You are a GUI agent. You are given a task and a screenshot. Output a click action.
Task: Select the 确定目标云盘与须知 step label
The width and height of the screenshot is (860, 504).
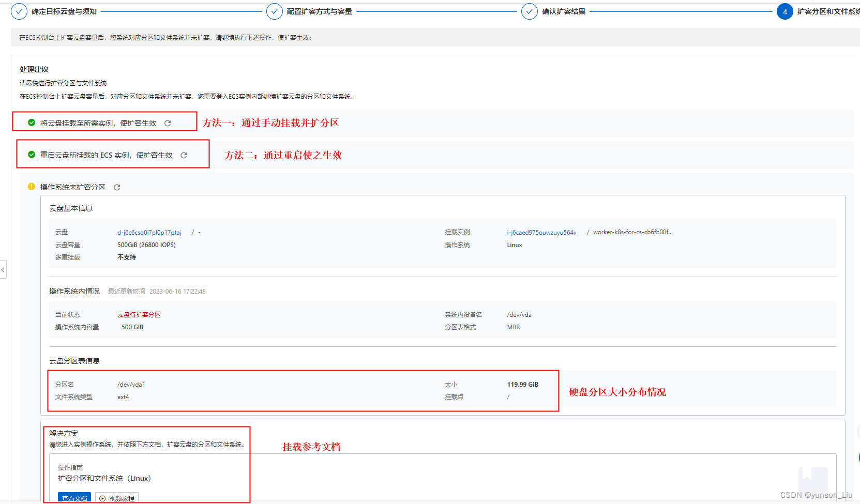pos(64,11)
